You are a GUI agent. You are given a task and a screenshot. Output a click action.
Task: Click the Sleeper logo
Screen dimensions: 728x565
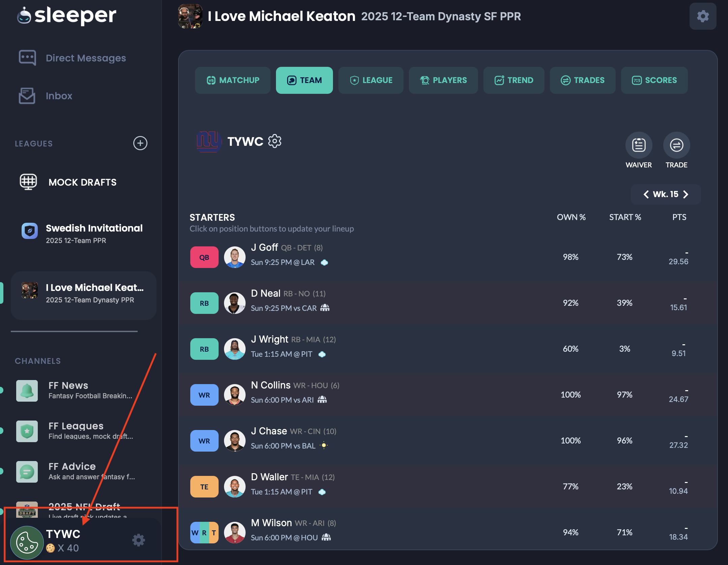[x=66, y=16]
